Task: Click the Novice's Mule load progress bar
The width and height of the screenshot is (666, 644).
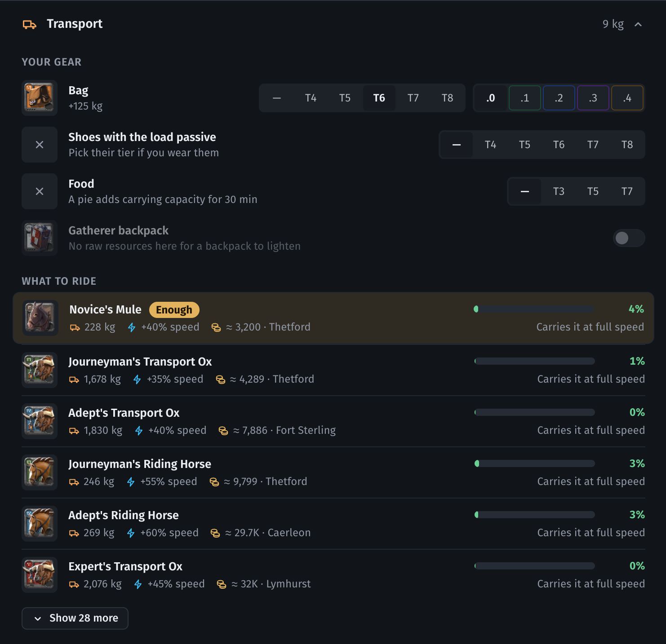Action: (x=534, y=309)
